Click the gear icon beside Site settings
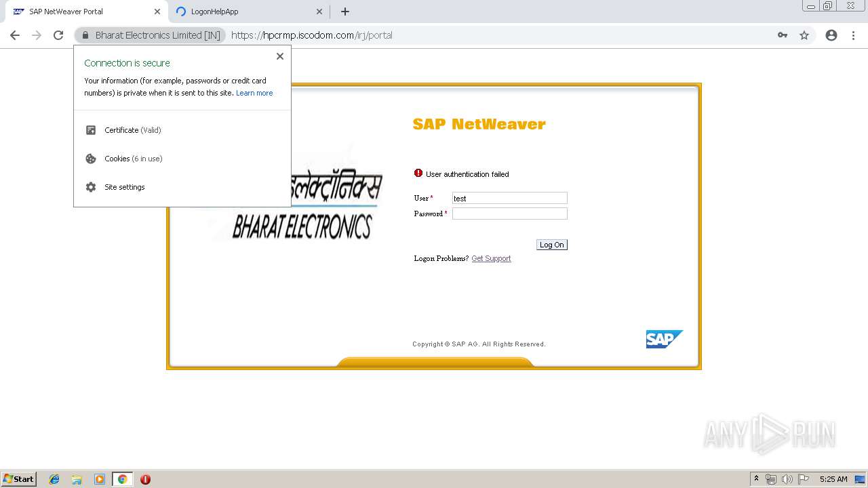Viewport: 868px width, 488px height. (91, 187)
